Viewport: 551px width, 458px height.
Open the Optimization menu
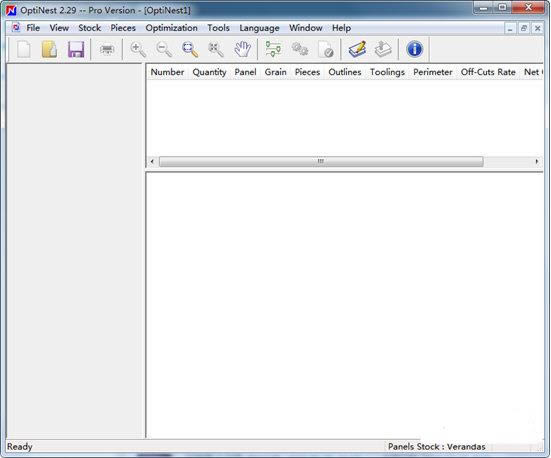pos(171,28)
